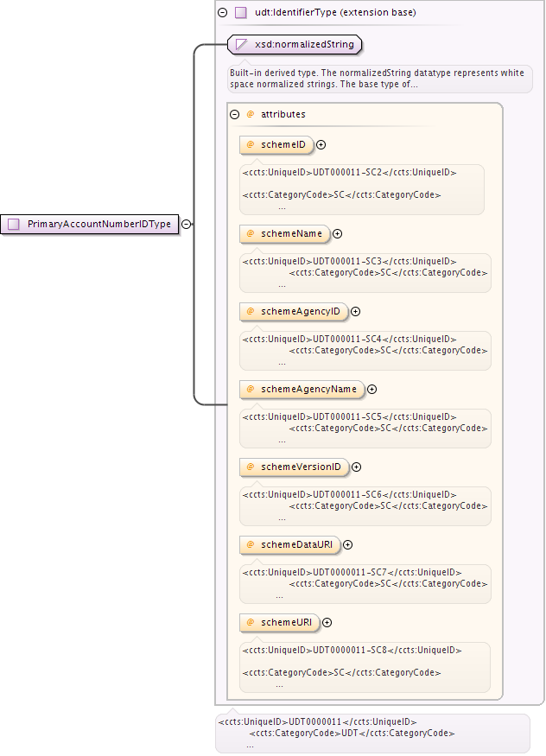
Task: Click the udt:IdentifierType type square icon
Action: click(x=241, y=13)
